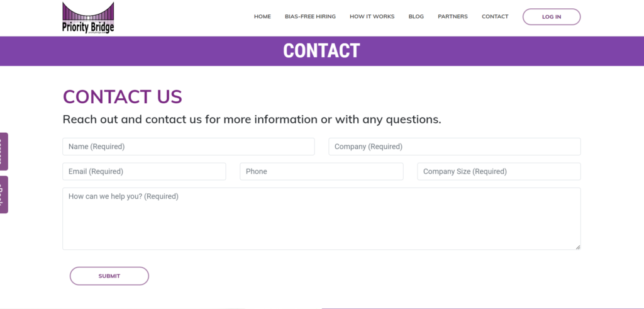
Task: Click the LOG IN button
Action: tap(552, 17)
